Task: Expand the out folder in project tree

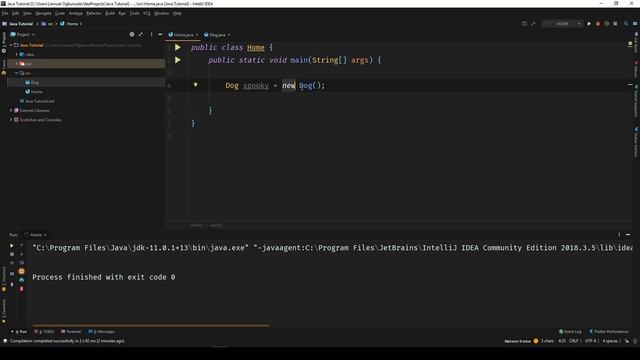Action: (17, 64)
